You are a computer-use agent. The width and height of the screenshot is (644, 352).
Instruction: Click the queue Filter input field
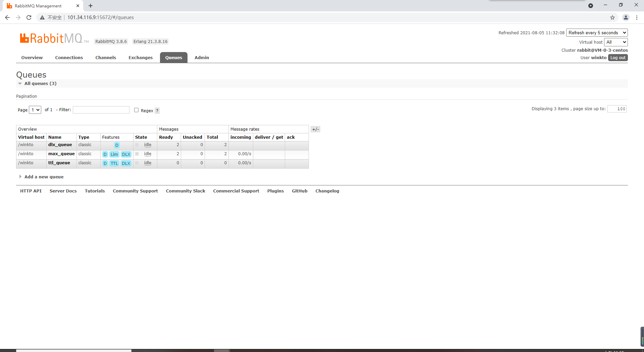(x=101, y=110)
